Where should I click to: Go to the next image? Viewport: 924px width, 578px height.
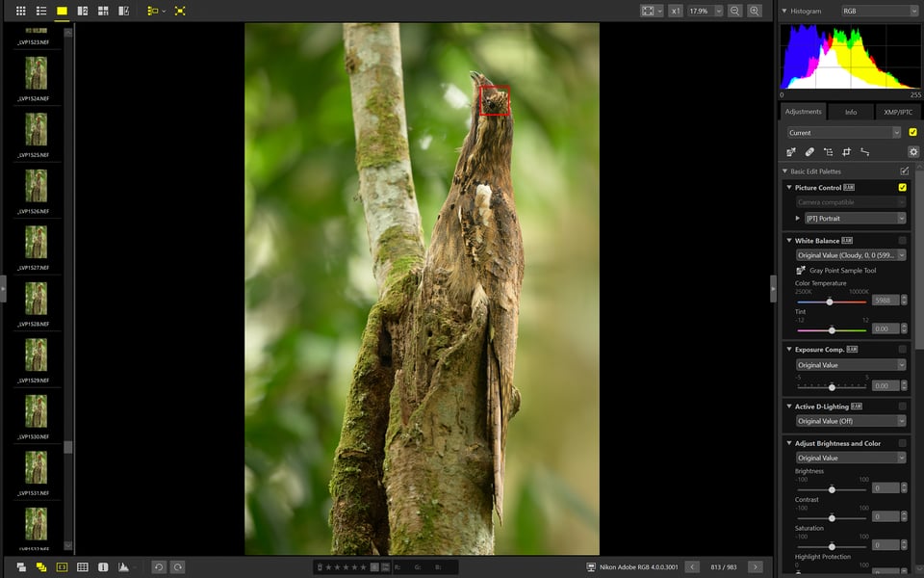(x=755, y=566)
